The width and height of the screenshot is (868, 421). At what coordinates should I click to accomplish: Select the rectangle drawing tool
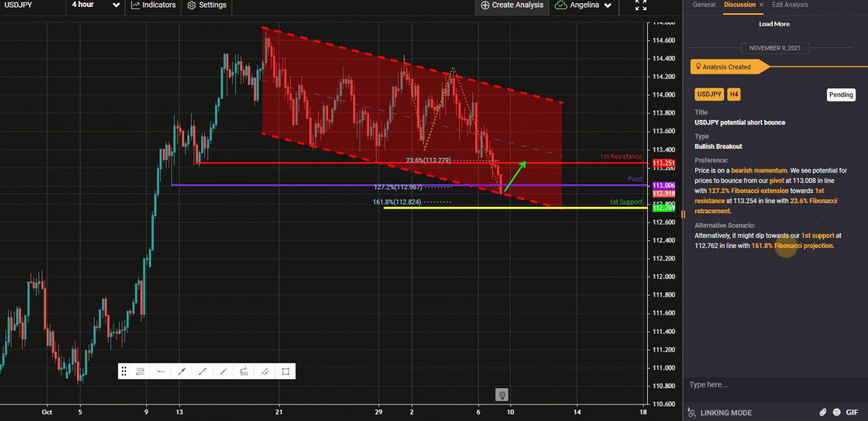coord(286,371)
